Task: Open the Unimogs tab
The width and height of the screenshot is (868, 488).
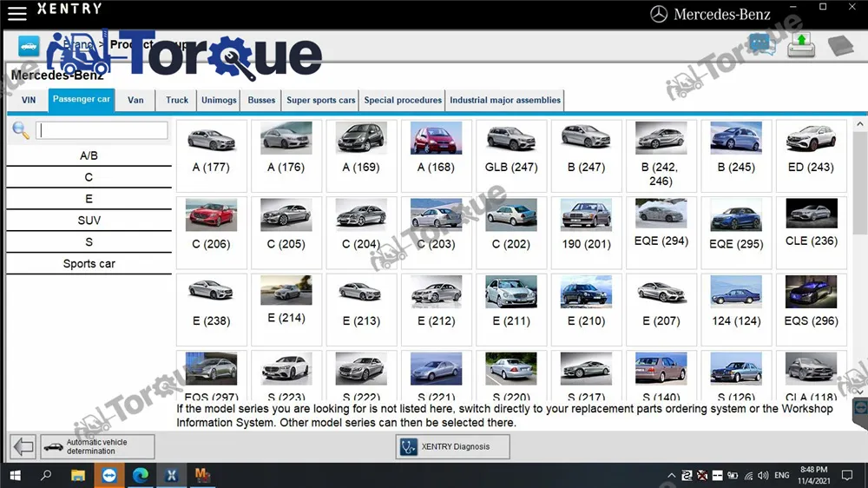Action: click(x=219, y=100)
